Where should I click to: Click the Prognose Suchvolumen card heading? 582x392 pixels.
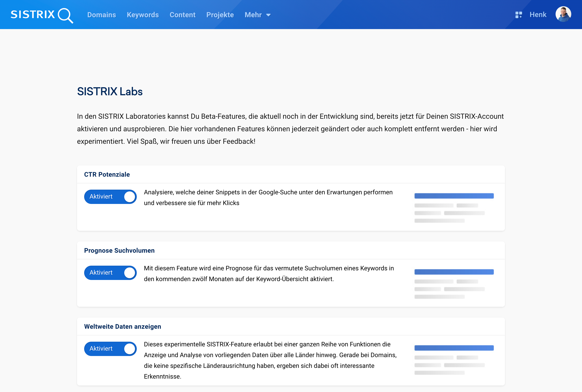(x=119, y=250)
